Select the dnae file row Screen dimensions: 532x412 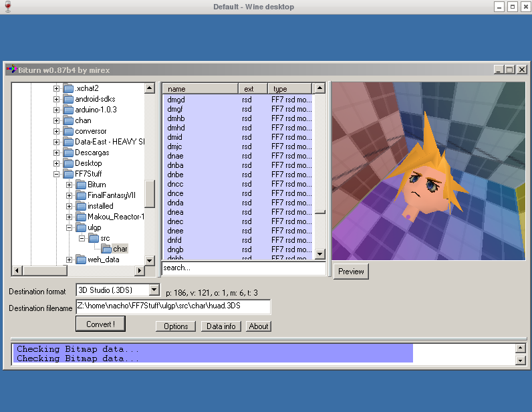pos(239,156)
